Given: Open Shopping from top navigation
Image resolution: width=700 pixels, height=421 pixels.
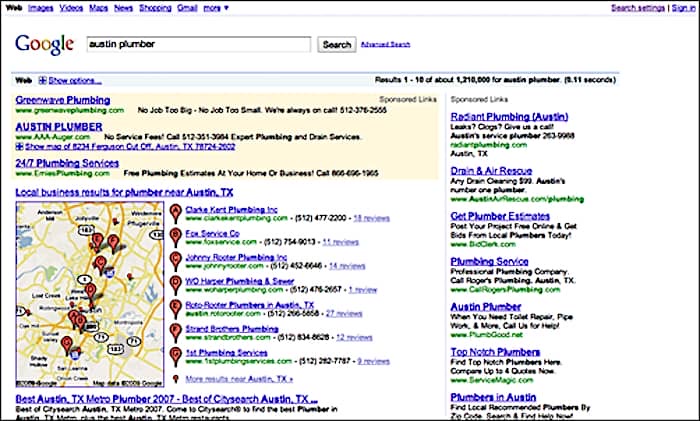Looking at the screenshot, I should (155, 8).
